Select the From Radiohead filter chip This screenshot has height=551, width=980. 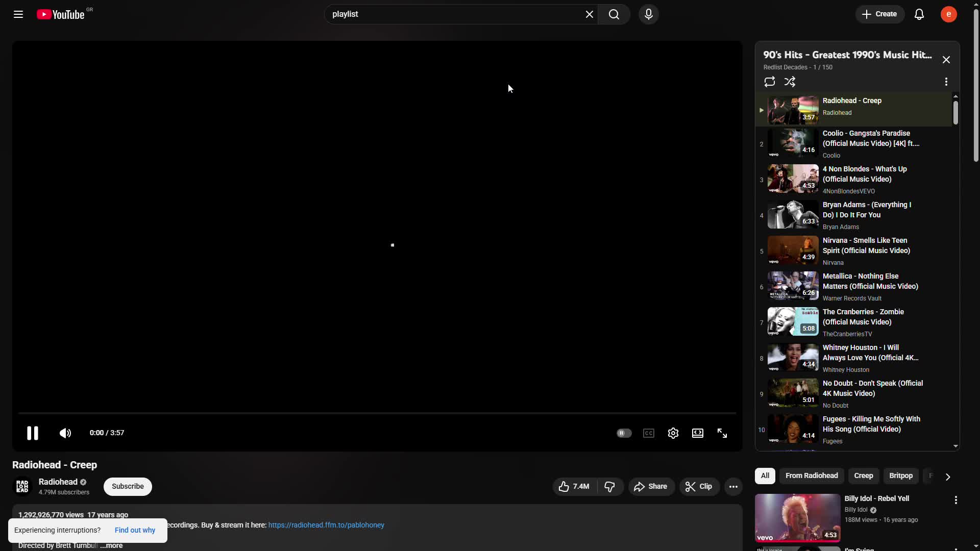pyautogui.click(x=811, y=475)
